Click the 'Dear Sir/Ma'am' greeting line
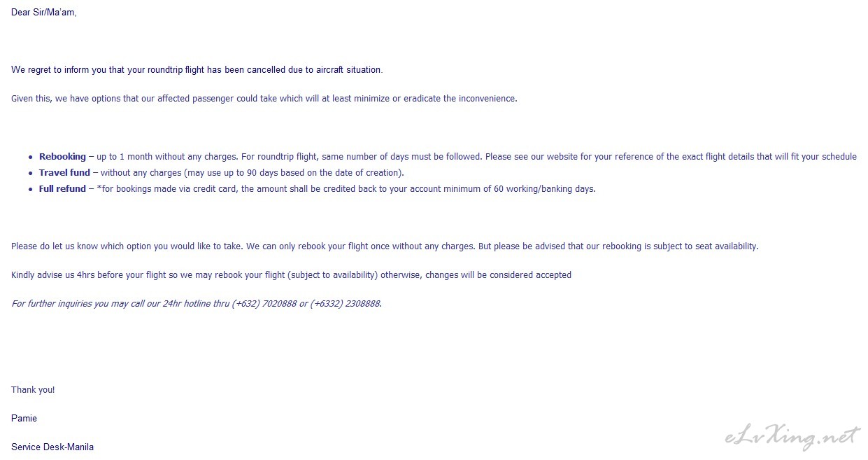Image resolution: width=868 pixels, height=460 pixels. click(x=43, y=12)
